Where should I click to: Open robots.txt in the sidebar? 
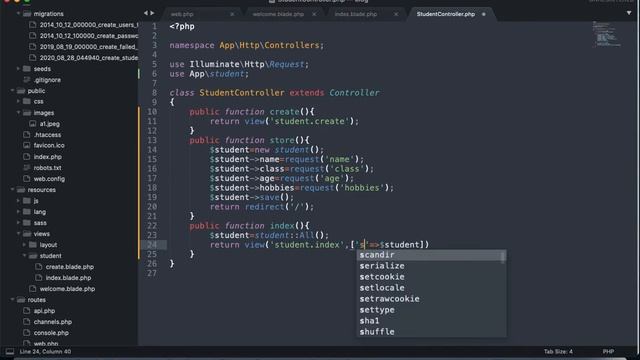pos(48,168)
